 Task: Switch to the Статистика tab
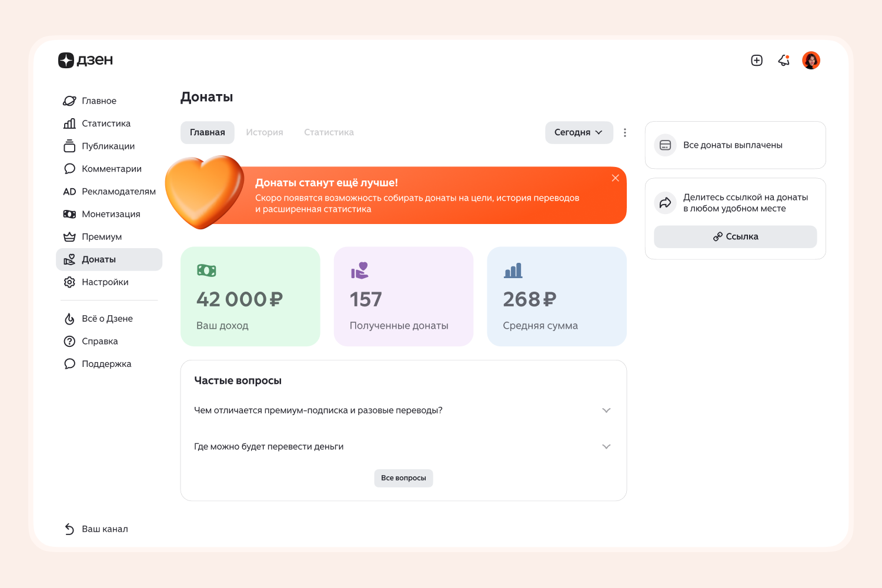(x=329, y=132)
